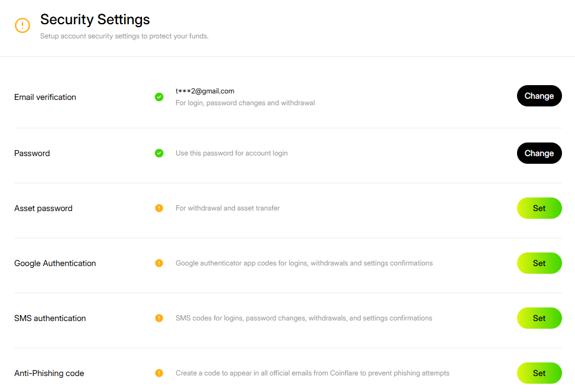Click orange alert icon for Google Authentication
Viewport: 575px width, 392px height.
[x=159, y=263]
